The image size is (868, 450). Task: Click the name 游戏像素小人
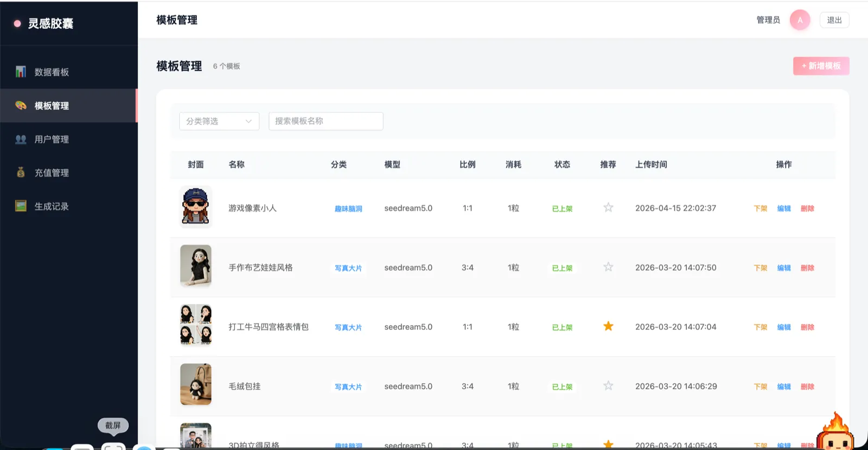click(252, 208)
